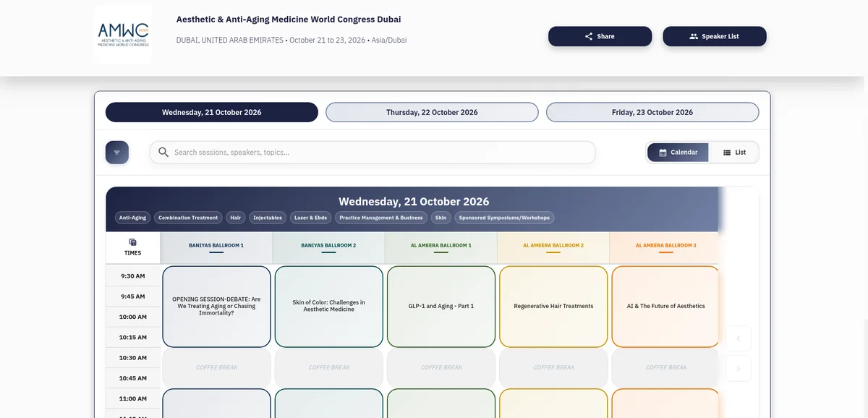Image resolution: width=868 pixels, height=418 pixels.
Task: Click the 9:30 AM time label
Action: [133, 276]
